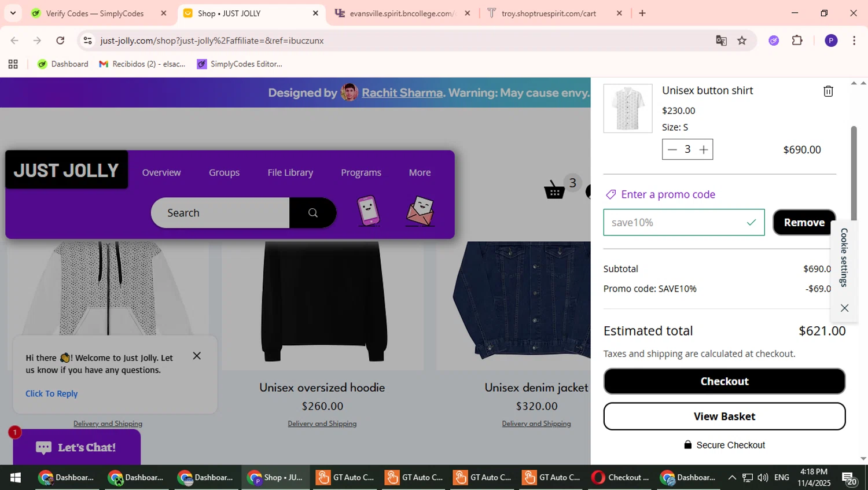Open the apps grid in bookmarks bar
Image resolution: width=868 pixels, height=490 pixels.
pos(13,64)
